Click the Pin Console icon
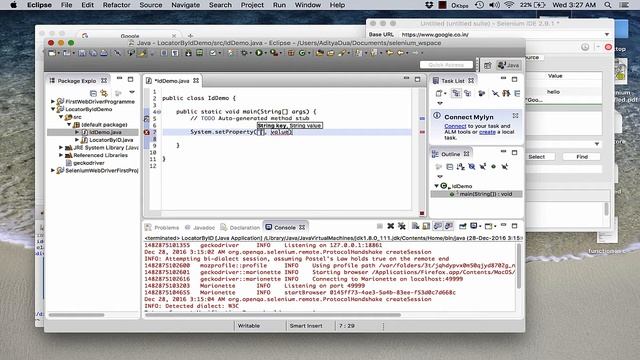640x360 pixels. 462,226
